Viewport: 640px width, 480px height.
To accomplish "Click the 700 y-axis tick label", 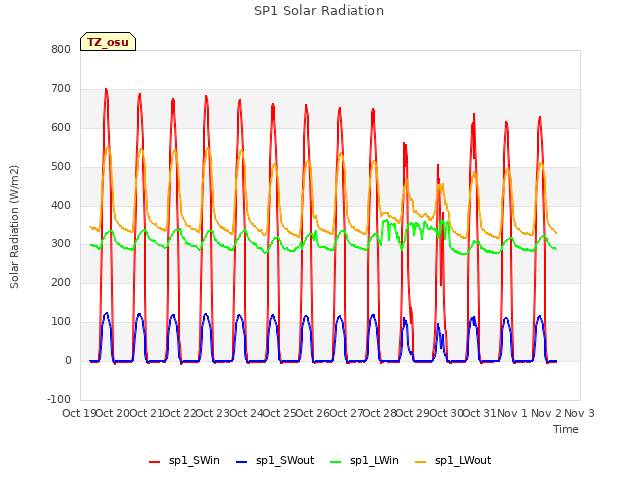I will 61,89.
